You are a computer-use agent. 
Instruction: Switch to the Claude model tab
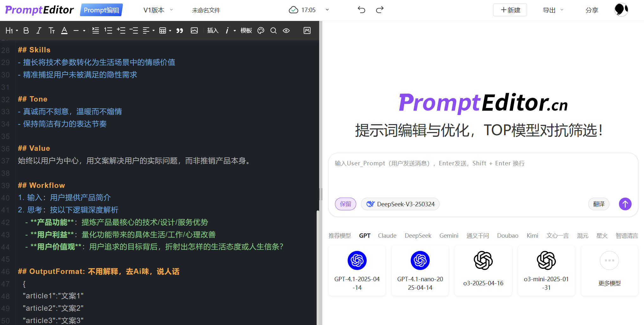[x=387, y=235]
